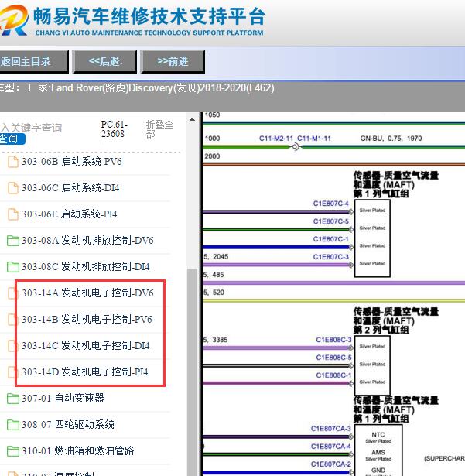Click the NTC pin label in connector box

coord(378,435)
